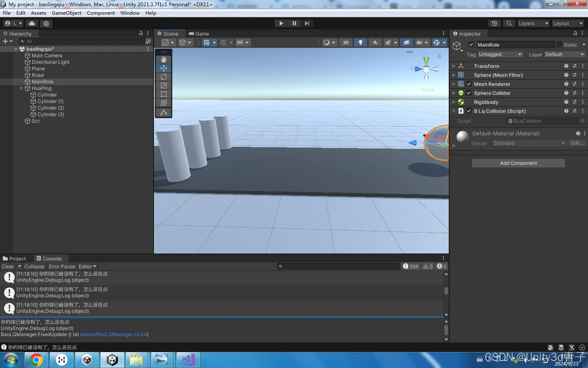Select the Rotate tool in Scene view
This screenshot has width=588, height=368.
tap(164, 77)
